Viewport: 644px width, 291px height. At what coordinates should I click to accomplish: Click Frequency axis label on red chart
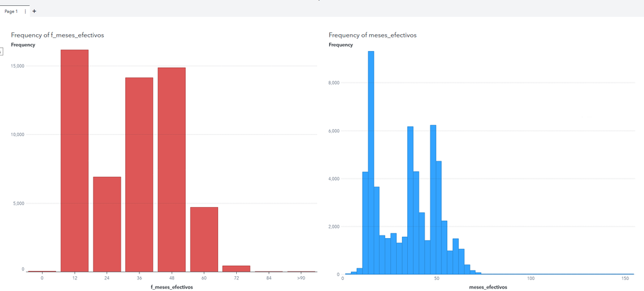click(23, 45)
